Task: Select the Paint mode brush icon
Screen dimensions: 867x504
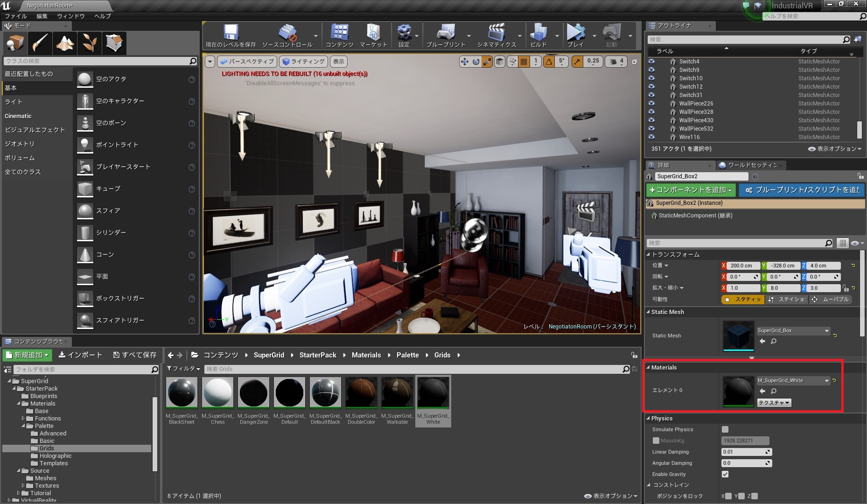Action: point(40,43)
